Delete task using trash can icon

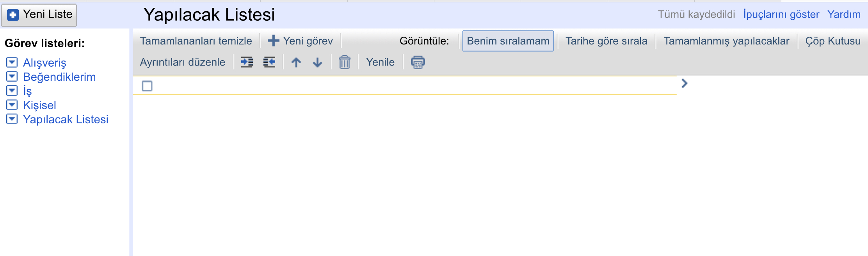coord(345,62)
